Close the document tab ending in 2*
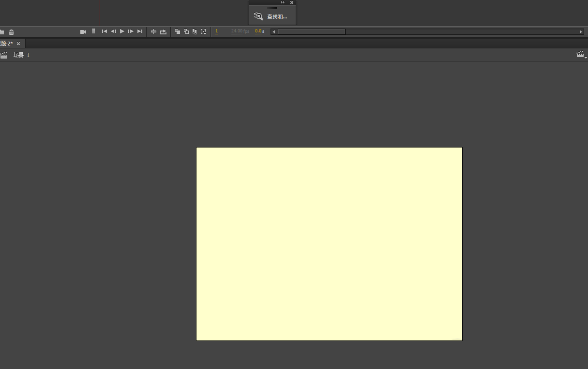Screen dimensions: 588x369 click(18, 44)
